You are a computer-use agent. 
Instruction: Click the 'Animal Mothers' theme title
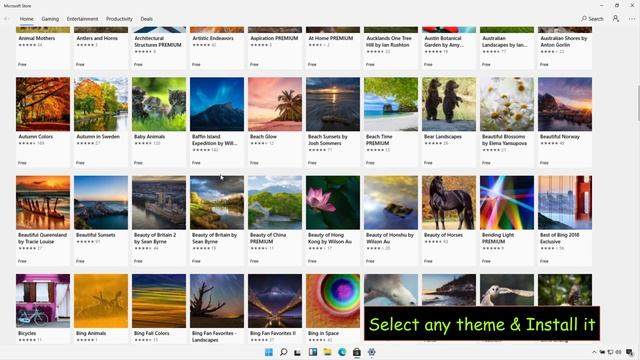coord(36,38)
